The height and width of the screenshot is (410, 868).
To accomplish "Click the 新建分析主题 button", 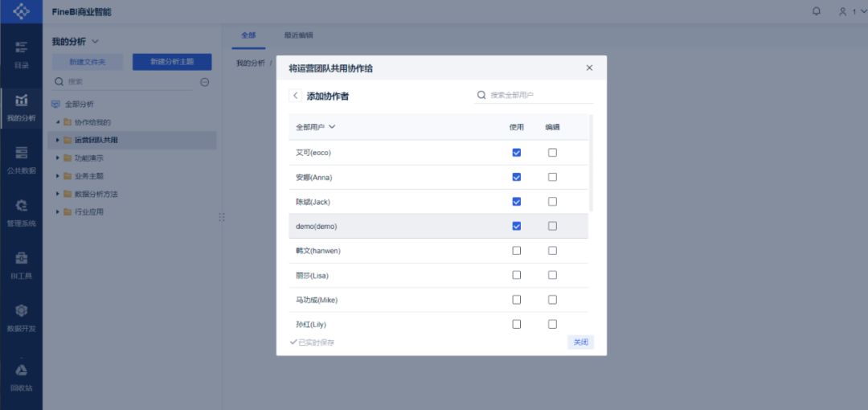I will 172,62.
